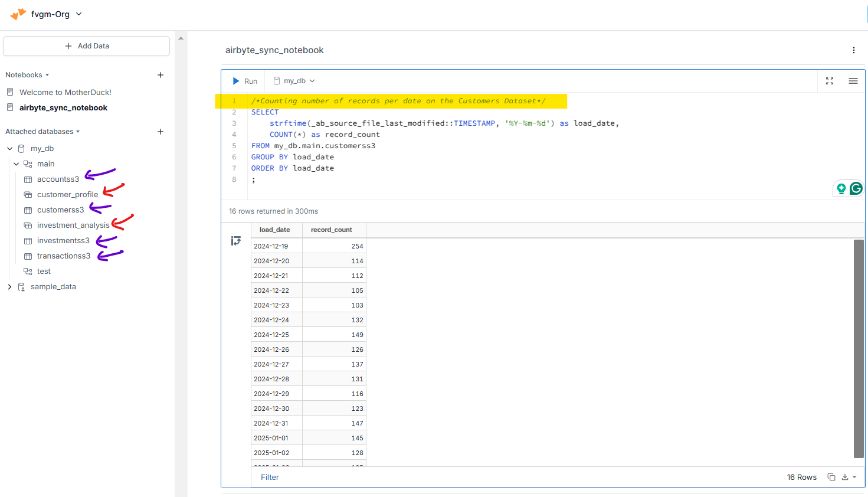
Task: Click the 16 Rows label
Action: click(x=801, y=478)
